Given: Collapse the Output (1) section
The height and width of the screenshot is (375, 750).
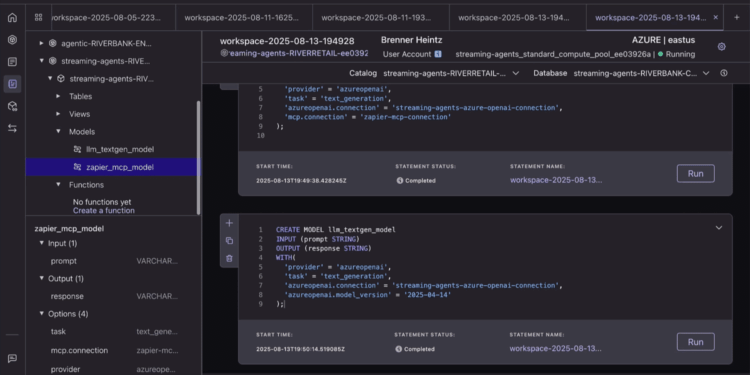Looking at the screenshot, I should 41,278.
